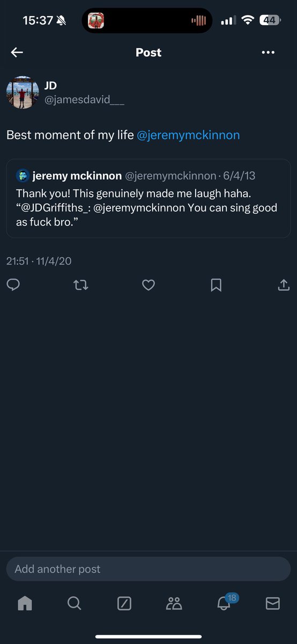Open the quoted jeremy mckinnon post
This screenshot has height=644, width=297.
148,199
